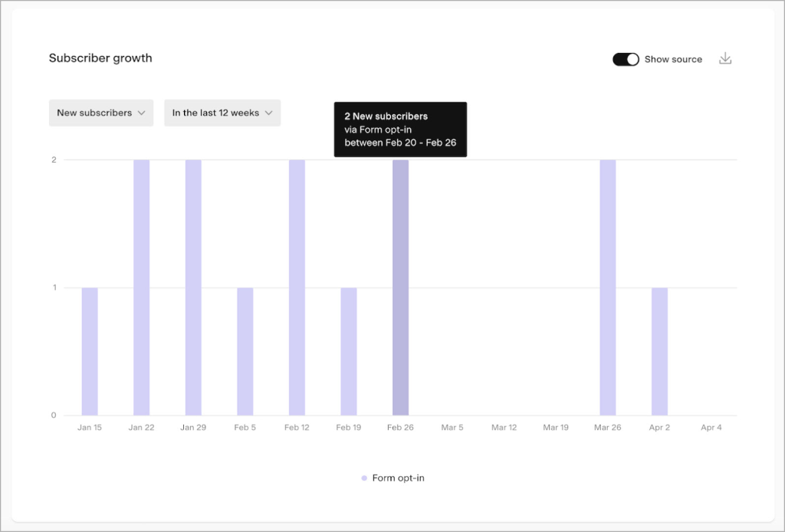Click the Feb 20 - Feb 26 tooltip
This screenshot has height=532, width=785.
point(400,130)
